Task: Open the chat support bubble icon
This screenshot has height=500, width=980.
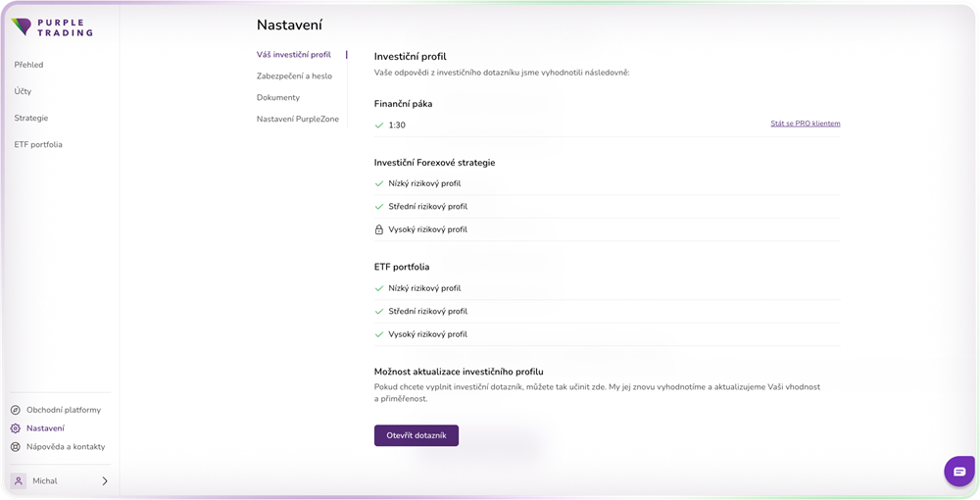Action: coord(959,472)
